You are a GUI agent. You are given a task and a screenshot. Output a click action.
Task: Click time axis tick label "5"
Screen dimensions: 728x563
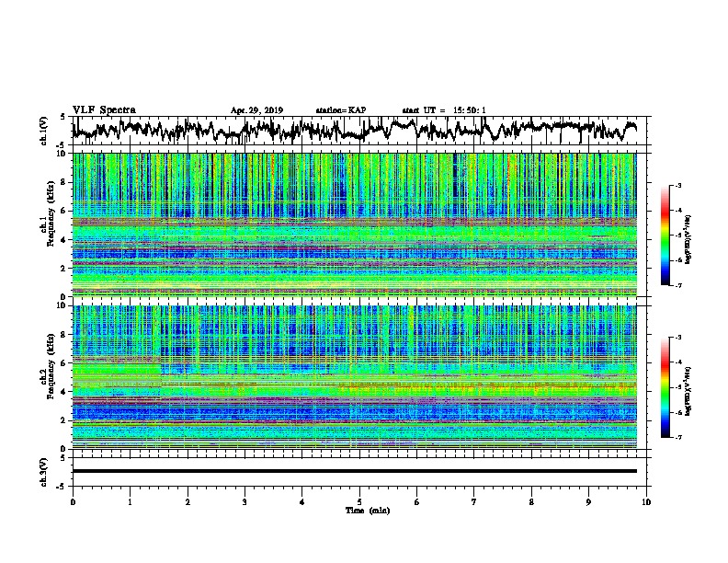tap(359, 502)
